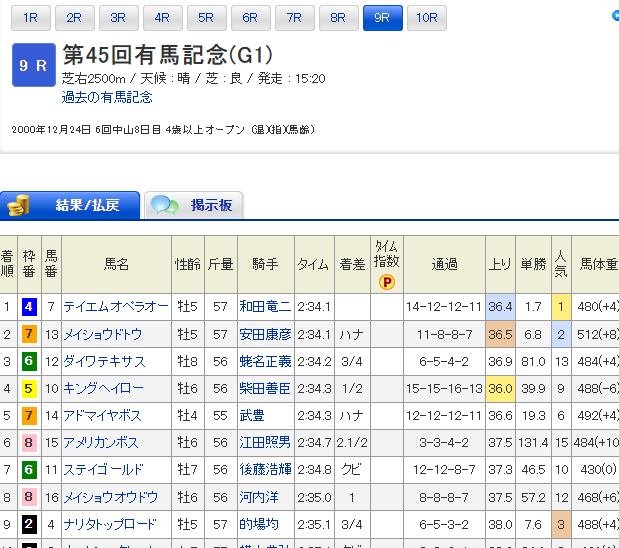This screenshot has height=548, width=619.
Task: Open horse テイエムオペラオー profile link
Action: (115, 307)
